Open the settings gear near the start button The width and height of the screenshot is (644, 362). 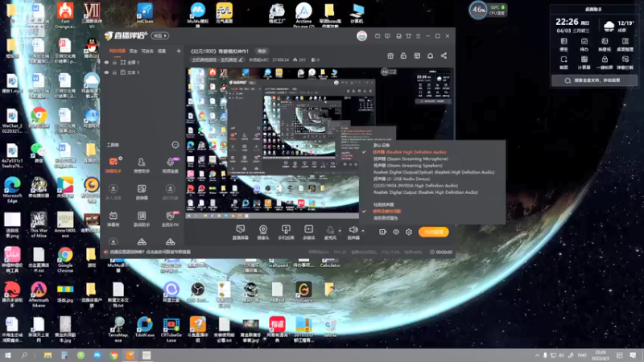pos(409,232)
